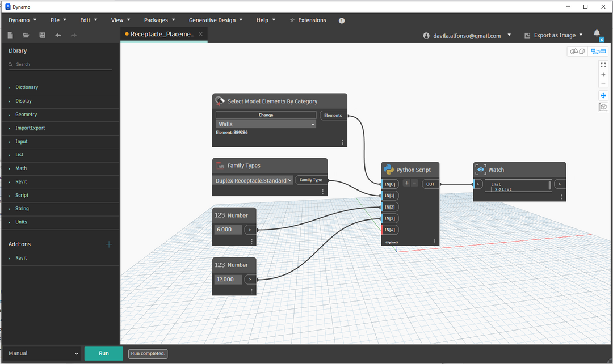This screenshot has height=364, width=613.
Task: Open the account email dropdown arrow
Action: 509,35
